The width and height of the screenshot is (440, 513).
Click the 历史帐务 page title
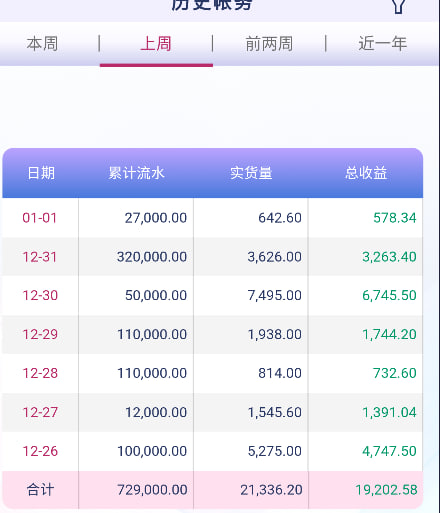click(212, 5)
